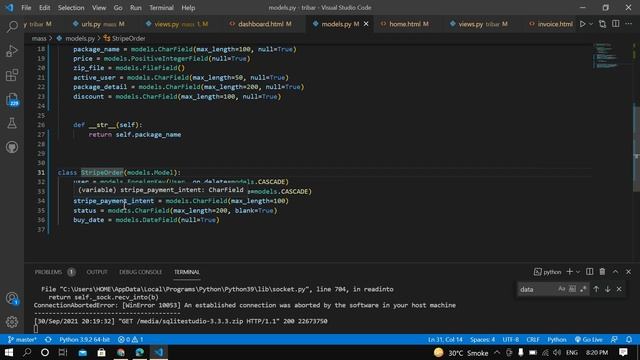640x360 pixels.
Task: Show the Debug Console panel tab
Action: [140, 272]
